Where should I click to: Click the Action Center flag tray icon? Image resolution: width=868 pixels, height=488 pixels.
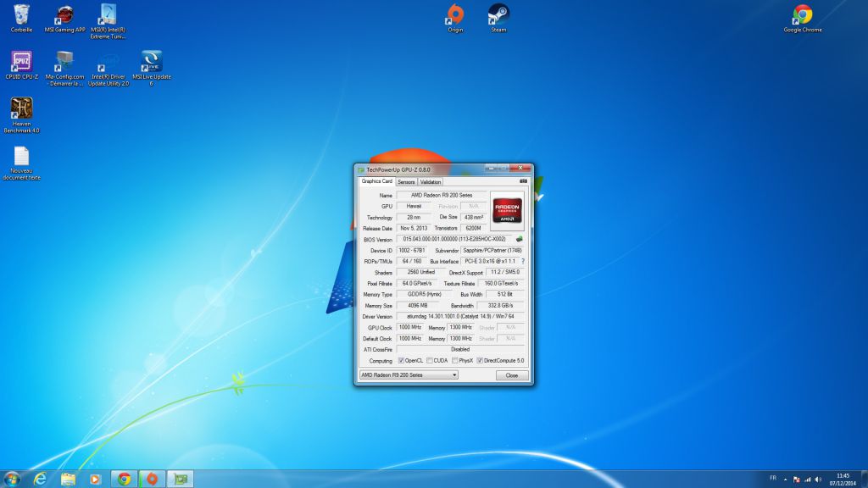point(796,480)
